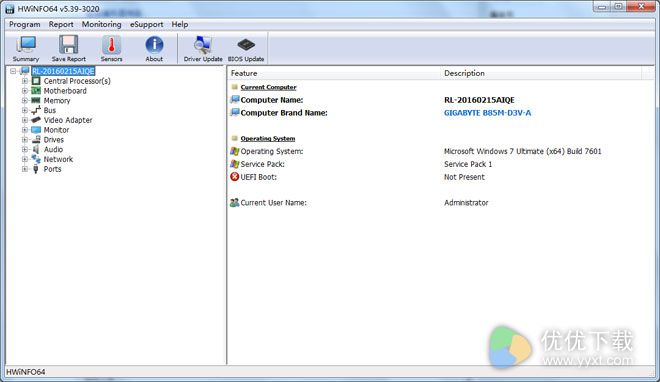660x382 pixels.
Task: Expand the Network node
Action: pos(25,159)
